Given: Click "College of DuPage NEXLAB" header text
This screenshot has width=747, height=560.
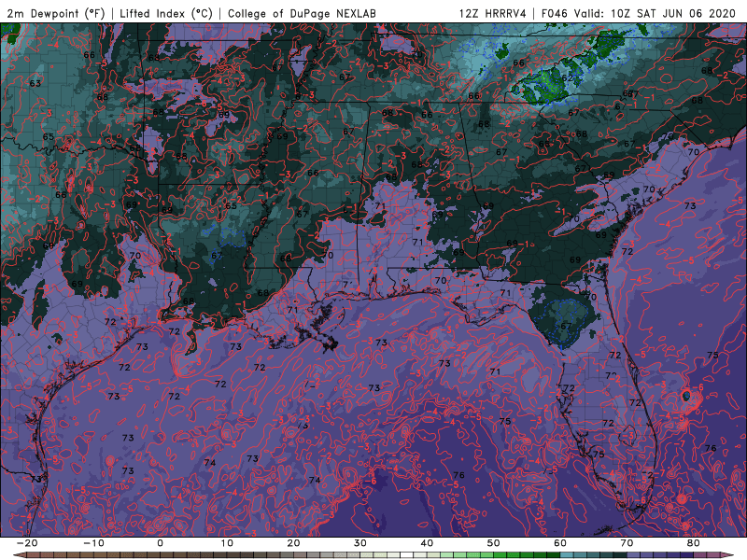Looking at the screenshot, I should [302, 13].
